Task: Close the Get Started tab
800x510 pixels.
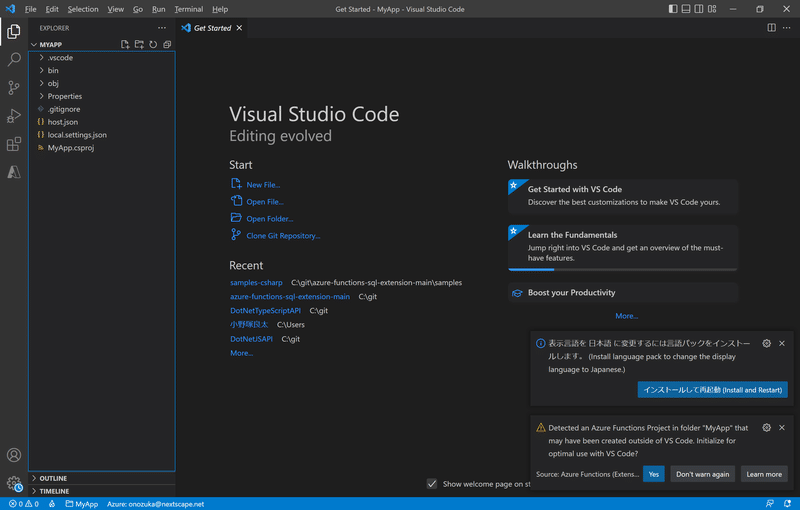Action: click(x=239, y=28)
